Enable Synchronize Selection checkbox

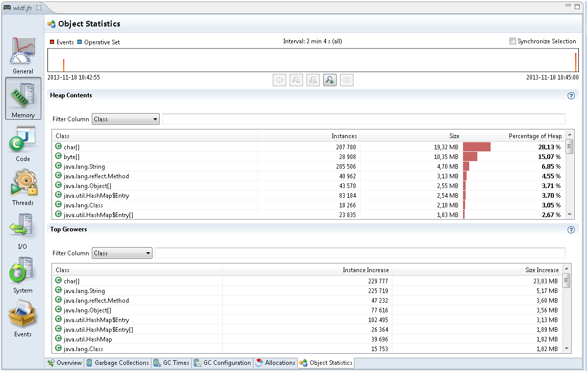(513, 41)
